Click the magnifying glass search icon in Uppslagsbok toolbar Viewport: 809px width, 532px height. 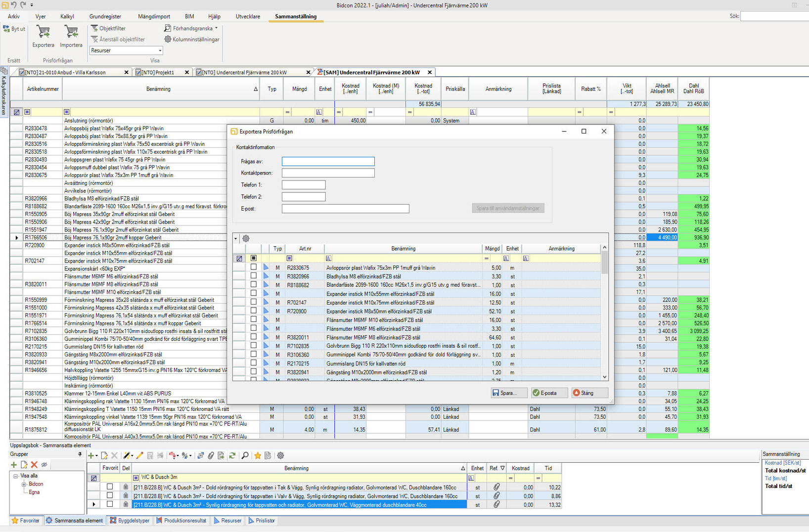tap(245, 455)
